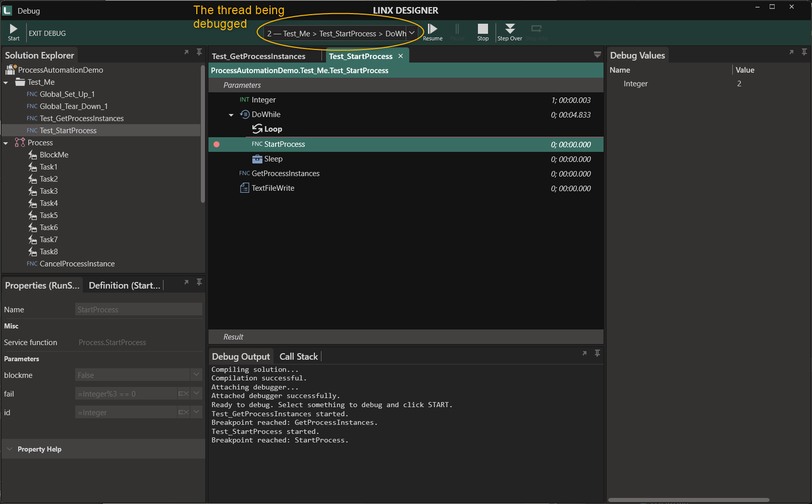Viewport: 812px width, 504px height.
Task: Open the thread being debugged dropdown
Action: point(412,33)
